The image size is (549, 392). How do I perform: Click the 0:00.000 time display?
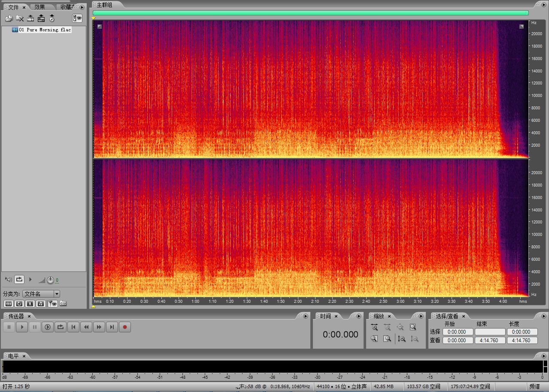point(340,335)
